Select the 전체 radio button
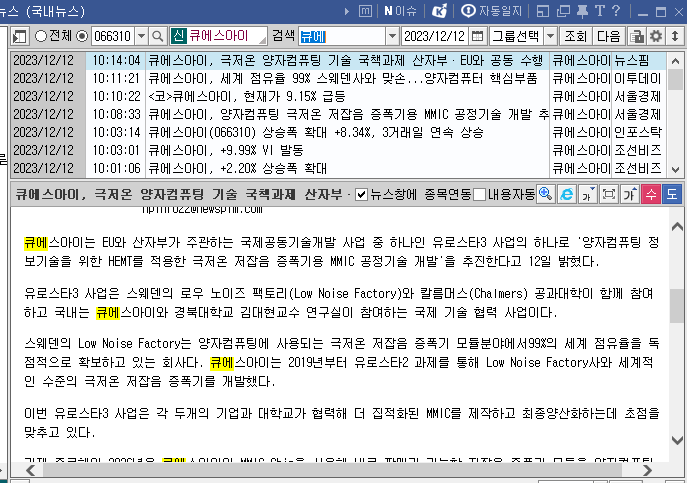Viewport: 687px width, 483px height. tap(41, 36)
